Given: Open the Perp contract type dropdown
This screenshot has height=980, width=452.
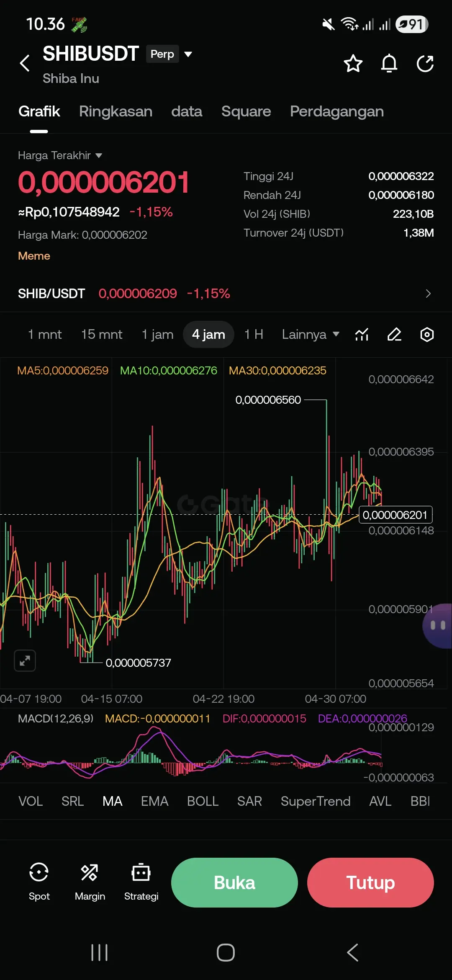Looking at the screenshot, I should 169,54.
